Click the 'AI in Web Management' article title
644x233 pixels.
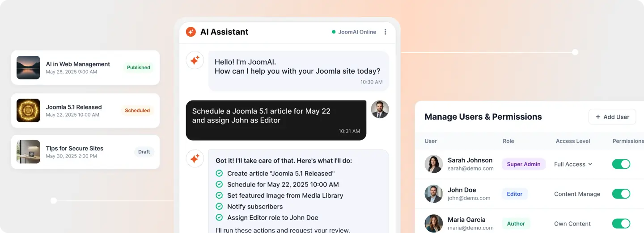point(78,64)
